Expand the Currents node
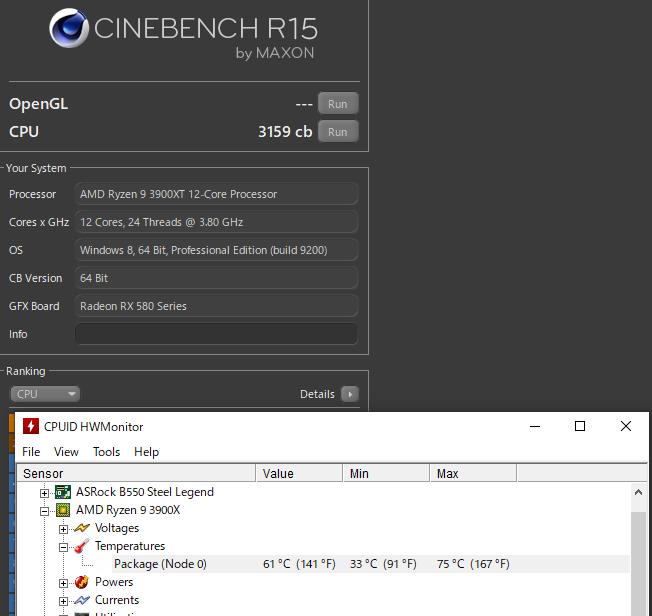Image resolution: width=652 pixels, height=616 pixels. tap(63, 601)
